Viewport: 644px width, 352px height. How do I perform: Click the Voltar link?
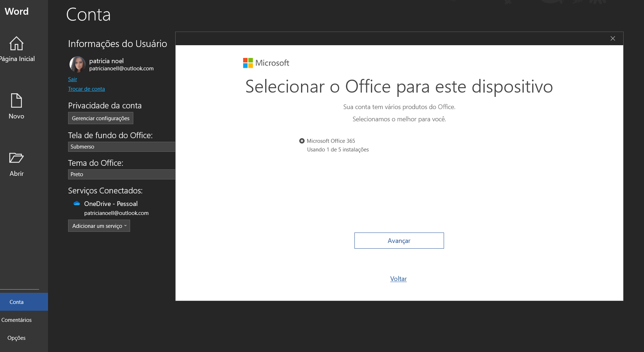tap(399, 279)
